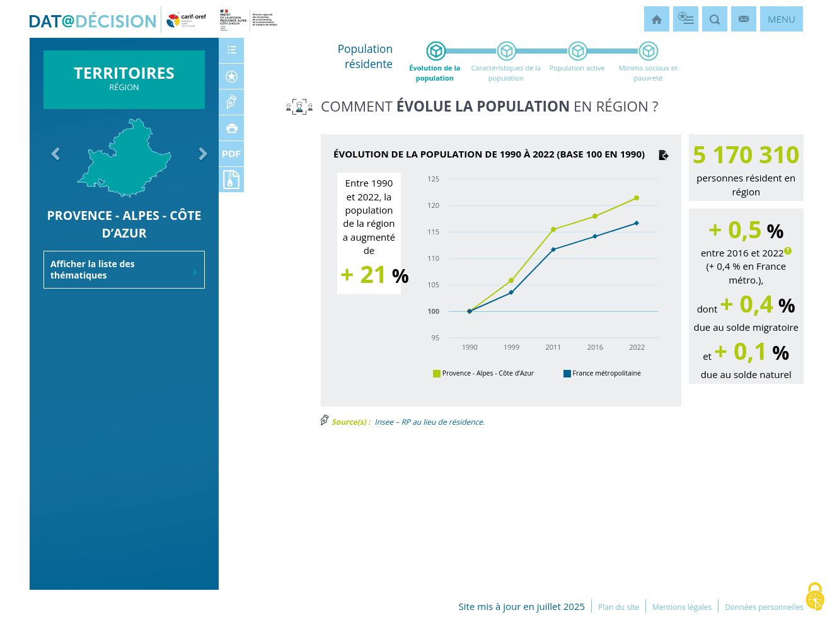Click the help question mark near 2022
Image resolution: width=837 pixels, height=644 pixels.
click(x=788, y=251)
